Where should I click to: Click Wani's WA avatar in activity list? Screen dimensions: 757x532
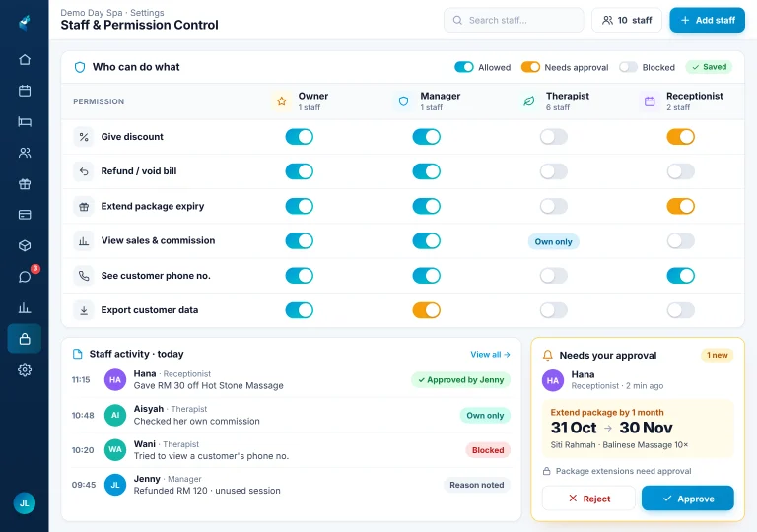[115, 450]
